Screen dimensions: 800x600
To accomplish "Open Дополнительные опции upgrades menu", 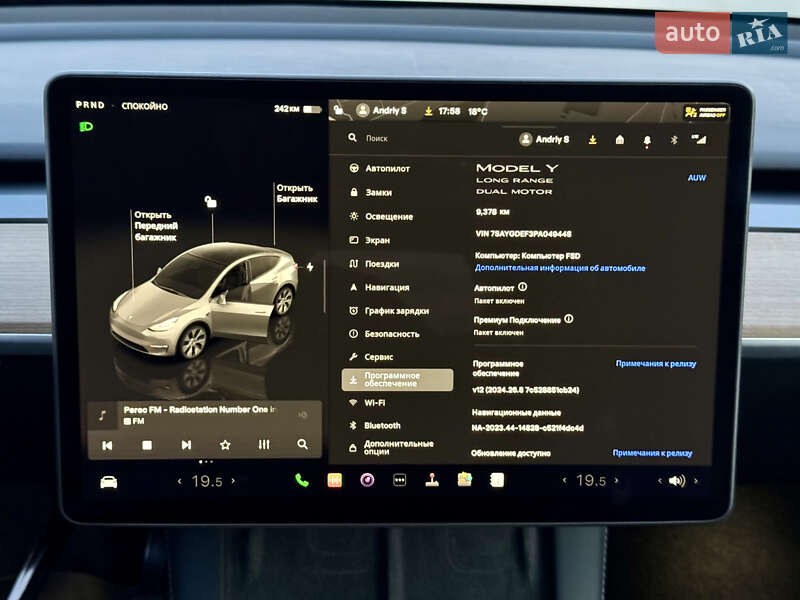I will tap(391, 447).
